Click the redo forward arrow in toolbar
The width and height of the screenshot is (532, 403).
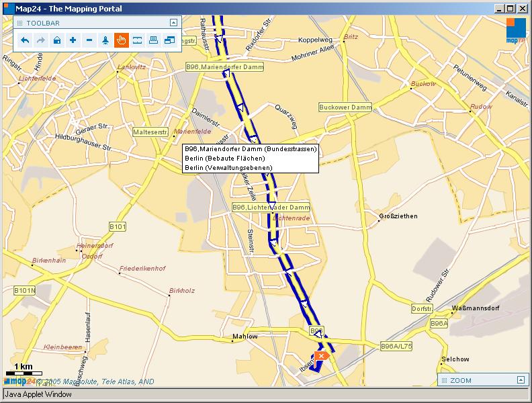point(41,40)
